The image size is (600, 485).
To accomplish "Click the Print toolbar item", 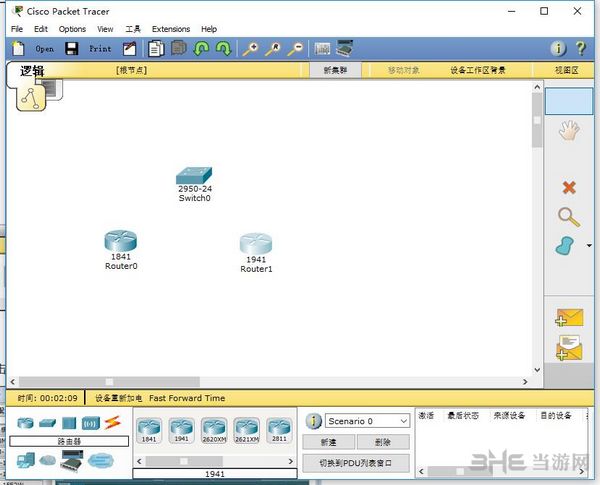I will [100, 49].
